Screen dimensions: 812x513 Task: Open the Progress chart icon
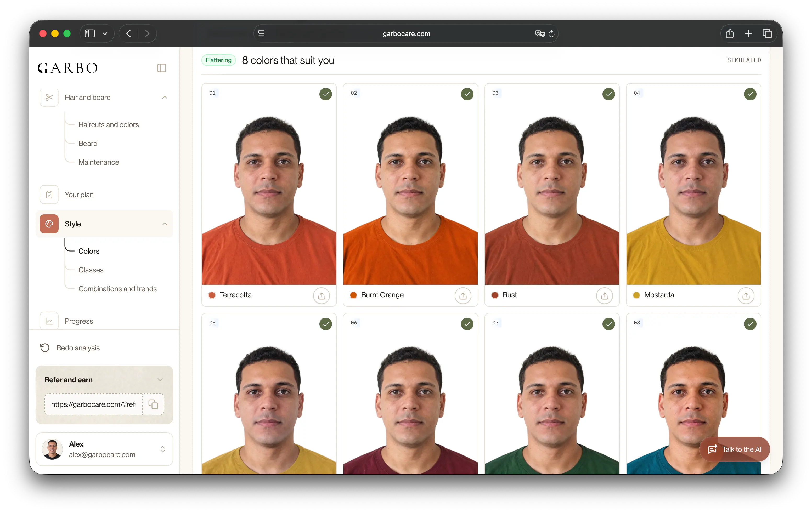(49, 321)
